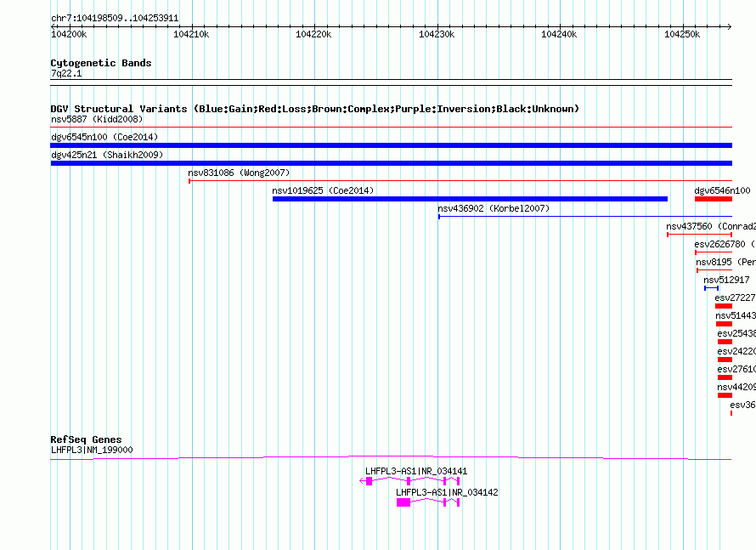Open the LHFPL3-AS1|NR_034141 gene label
756x550 pixels.
coord(416,471)
